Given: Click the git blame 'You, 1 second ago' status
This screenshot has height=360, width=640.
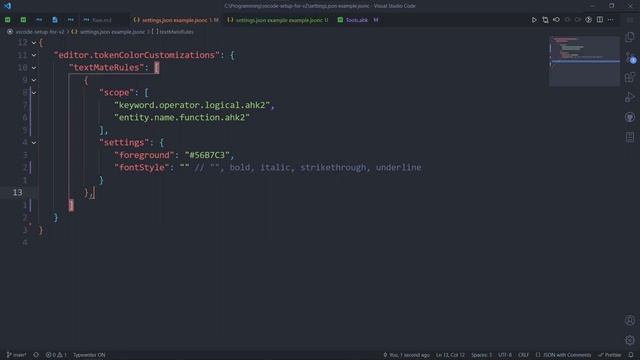Looking at the screenshot, I should coord(406,355).
